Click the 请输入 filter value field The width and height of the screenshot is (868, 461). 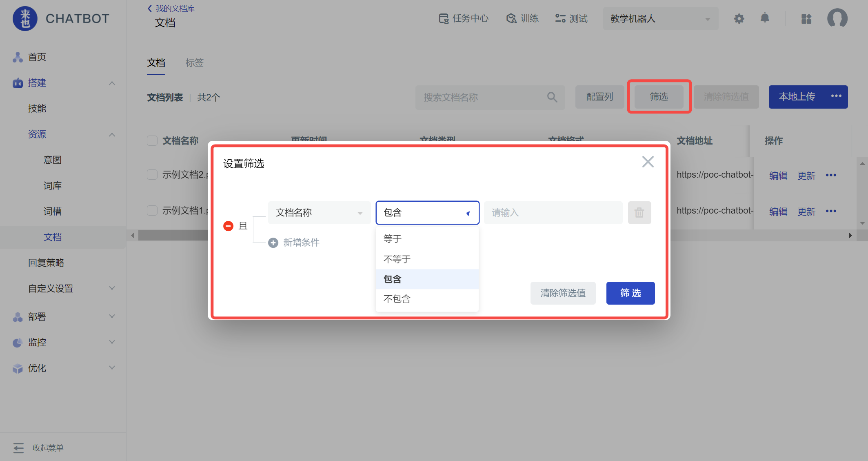(553, 213)
